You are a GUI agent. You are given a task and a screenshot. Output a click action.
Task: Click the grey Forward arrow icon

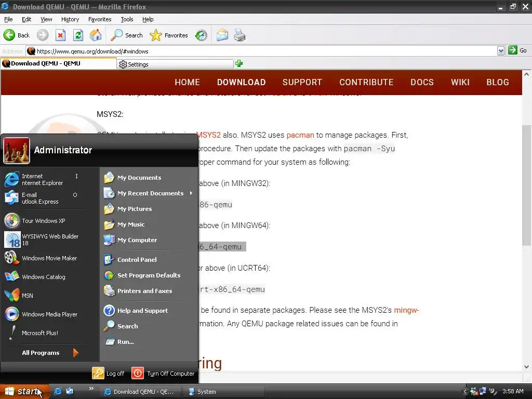(x=43, y=35)
